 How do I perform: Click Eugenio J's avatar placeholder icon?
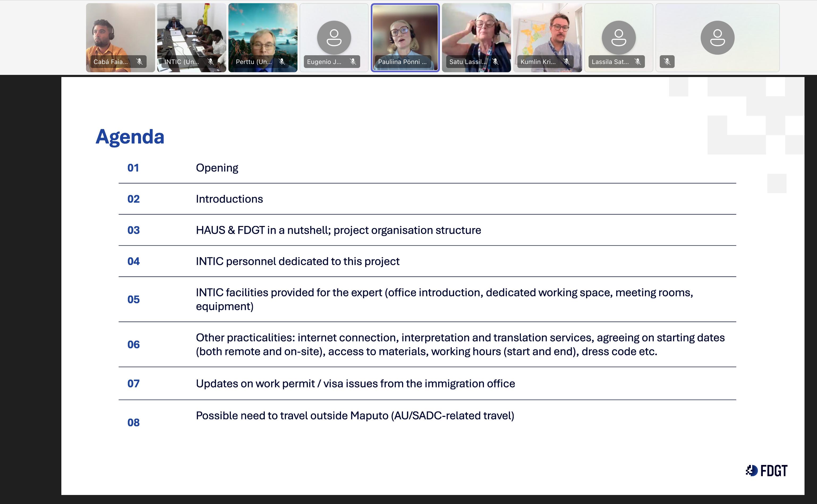coord(334,37)
